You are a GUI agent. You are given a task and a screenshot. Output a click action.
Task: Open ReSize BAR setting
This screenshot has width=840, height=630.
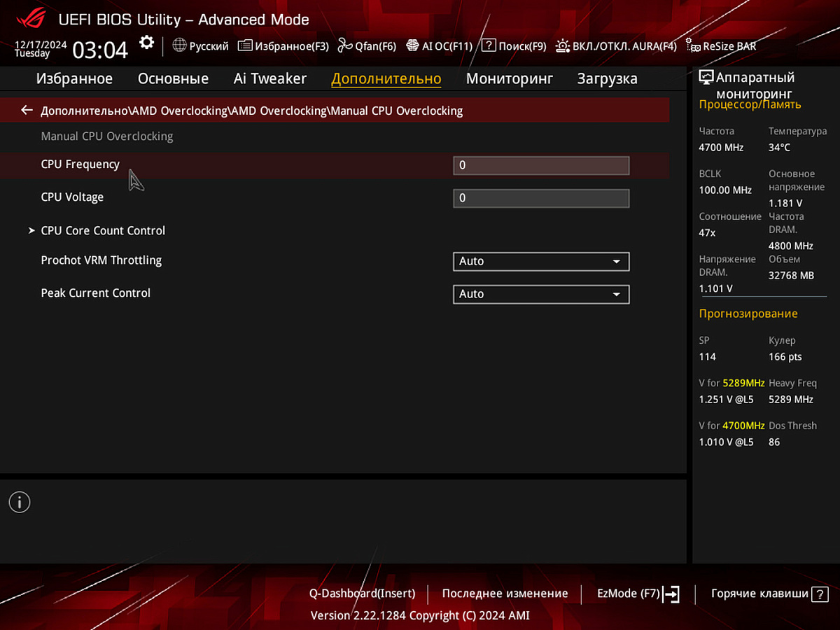click(x=721, y=46)
